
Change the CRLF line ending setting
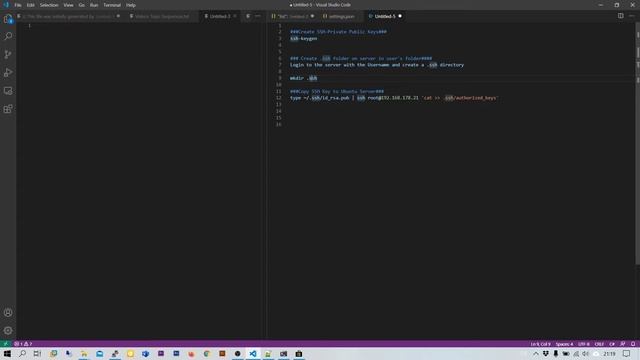click(x=599, y=344)
